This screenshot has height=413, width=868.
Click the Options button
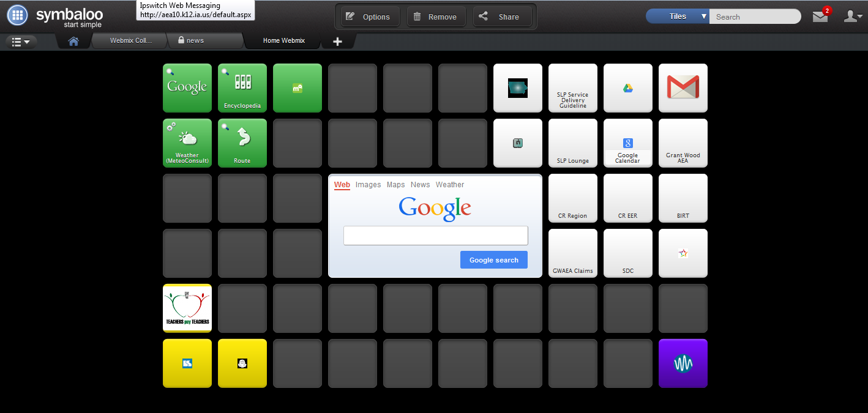[x=369, y=17]
